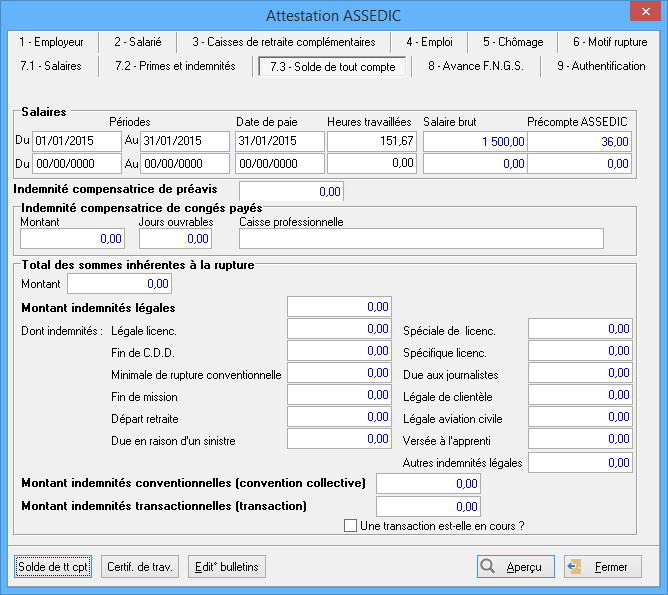The image size is (668, 595).
Task: Focus the 'Caisse professionnelle' text field
Action: pyautogui.click(x=421, y=238)
